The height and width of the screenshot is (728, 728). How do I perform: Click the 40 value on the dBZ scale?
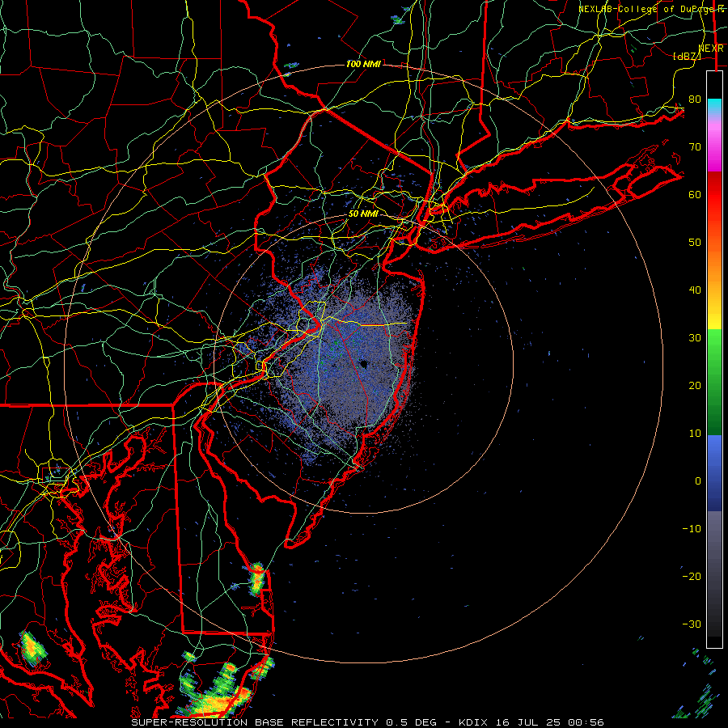(x=695, y=290)
